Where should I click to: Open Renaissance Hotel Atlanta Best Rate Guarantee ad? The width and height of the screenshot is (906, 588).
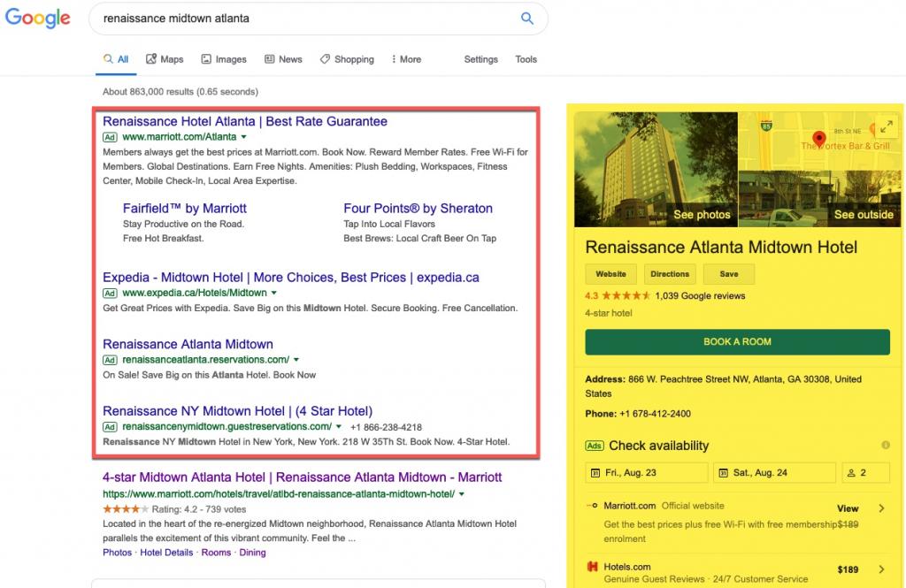(245, 121)
